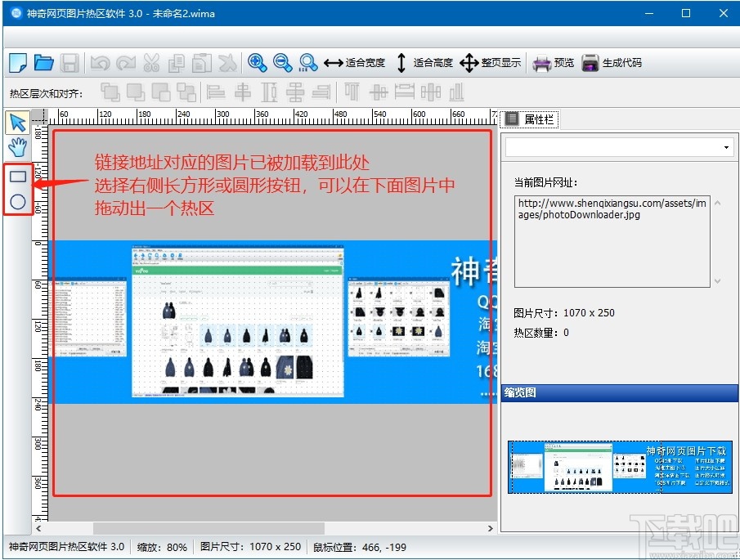Click the open file folder icon

click(44, 62)
